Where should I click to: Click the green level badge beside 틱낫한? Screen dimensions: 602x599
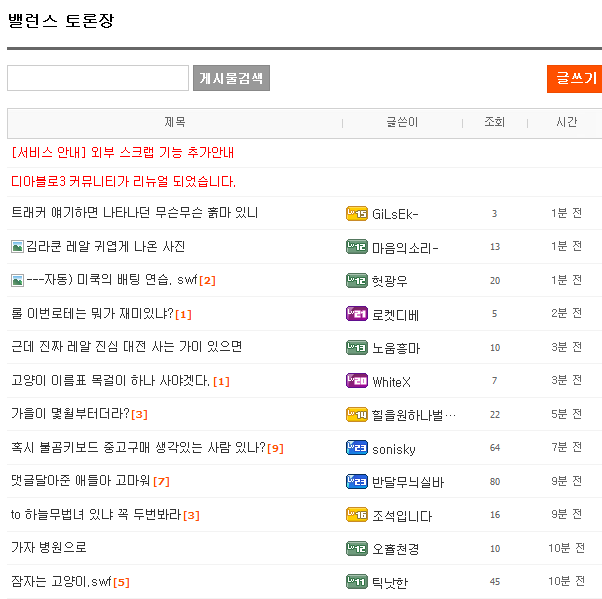coord(356,582)
